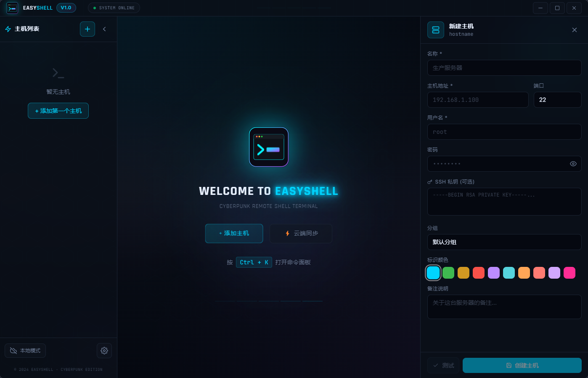Viewport: 588px width, 378px height.
Task: Click the large terminal icon in welcome area
Action: coord(269,147)
